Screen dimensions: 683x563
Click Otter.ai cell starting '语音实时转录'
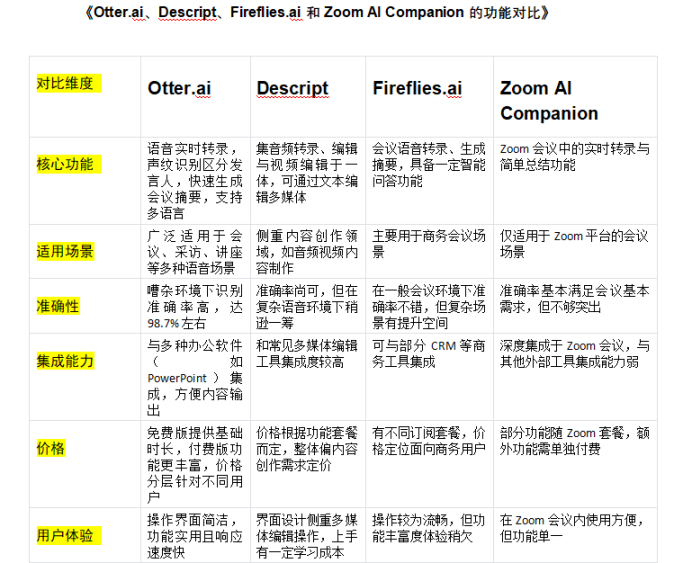point(195,181)
